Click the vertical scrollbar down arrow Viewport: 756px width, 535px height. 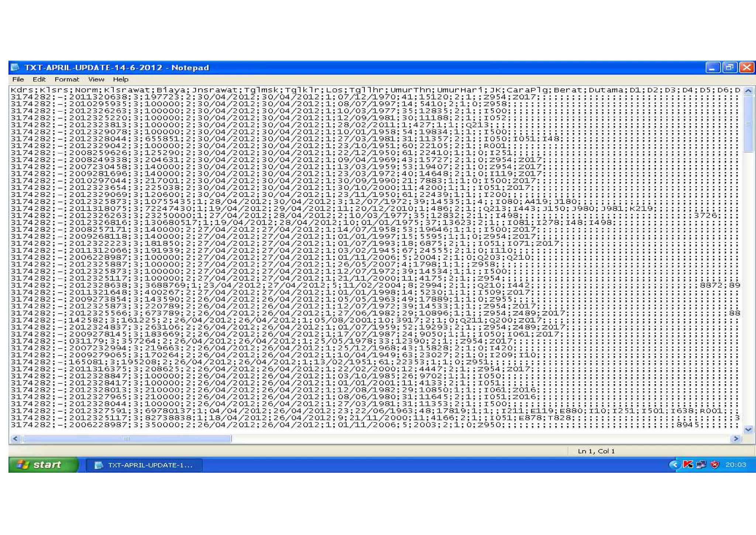pyautogui.click(x=748, y=429)
